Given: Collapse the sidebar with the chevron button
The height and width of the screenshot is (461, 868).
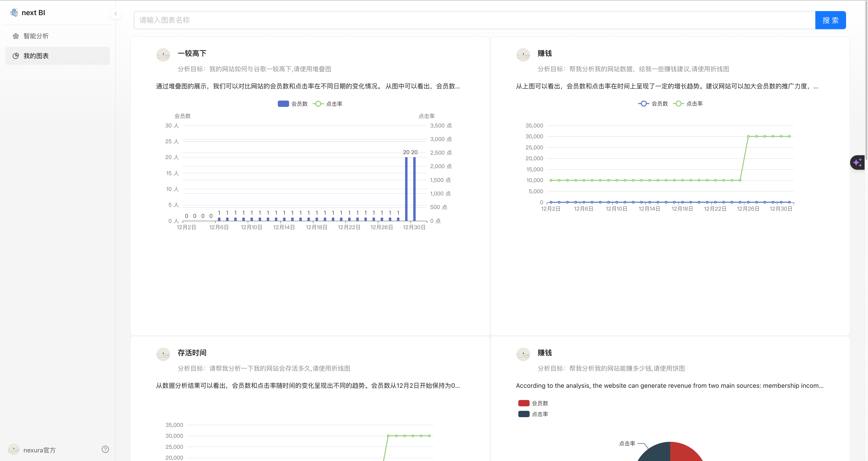Looking at the screenshot, I should pos(116,14).
